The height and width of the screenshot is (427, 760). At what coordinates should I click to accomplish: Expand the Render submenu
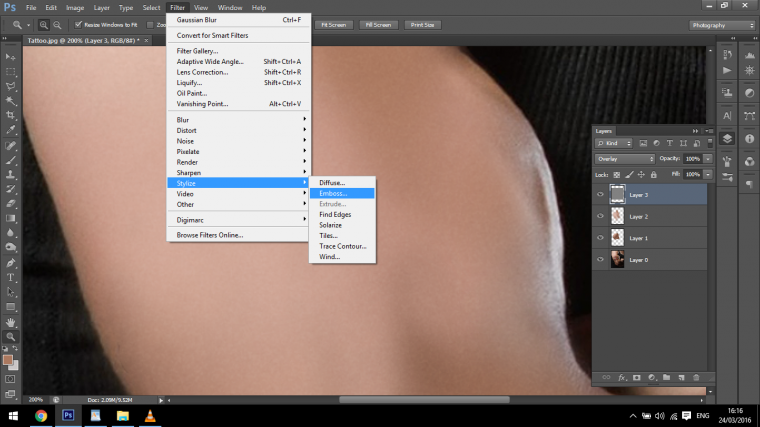point(238,162)
